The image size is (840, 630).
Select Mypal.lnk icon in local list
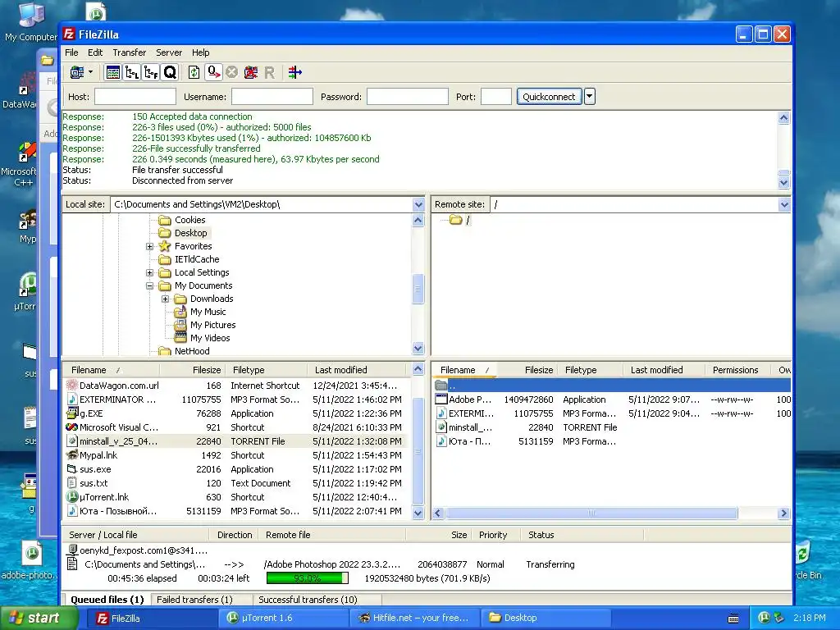coord(72,455)
